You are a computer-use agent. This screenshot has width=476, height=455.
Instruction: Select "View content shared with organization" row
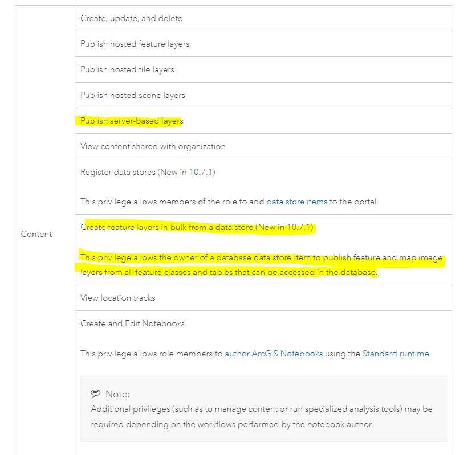(x=153, y=146)
